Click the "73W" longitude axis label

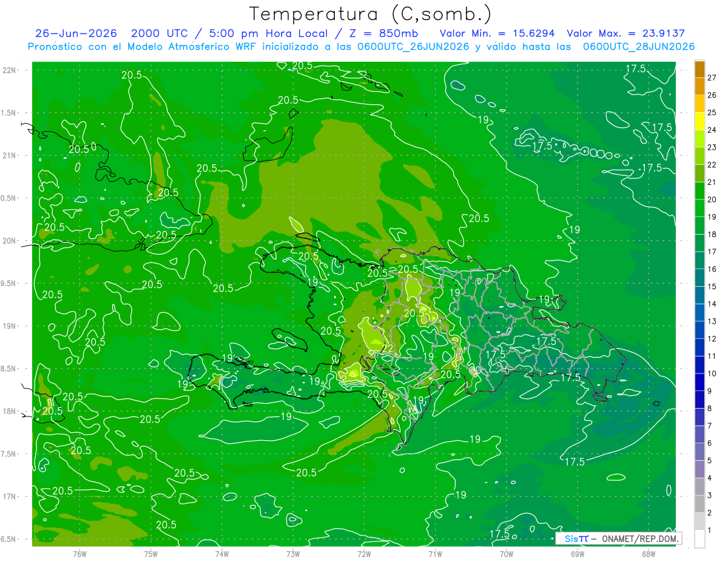[x=293, y=554]
